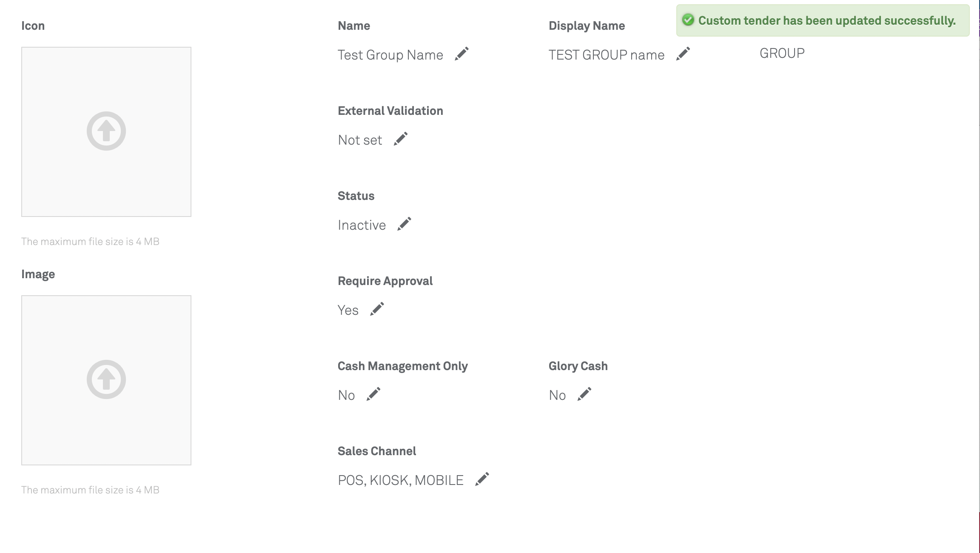Click the No value under Cash Management Only
Screen dimensions: 980x553
click(x=346, y=396)
